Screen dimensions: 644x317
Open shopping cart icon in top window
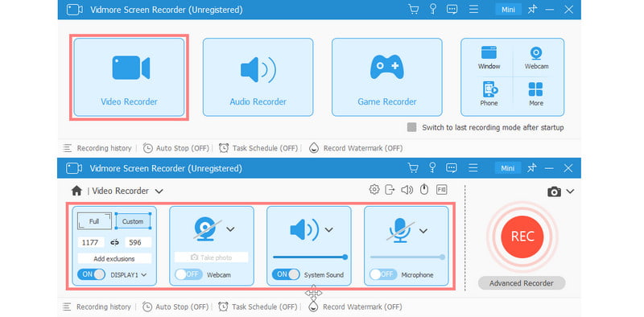coord(413,10)
